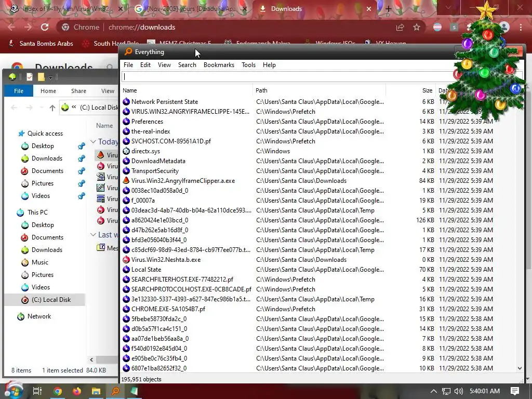Open Explorer quick access toolbar dropdown
This screenshot has height=399, width=532.
[x=50, y=77]
